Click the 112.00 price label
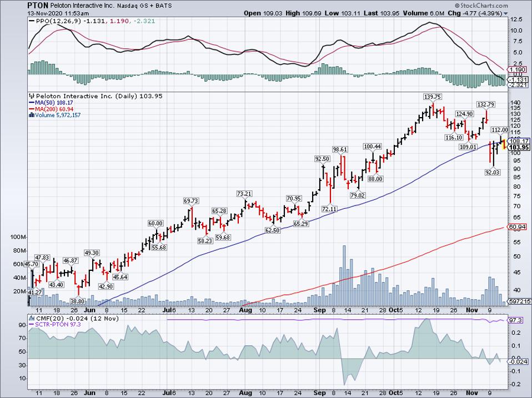This screenshot has width=532, height=398. point(500,130)
